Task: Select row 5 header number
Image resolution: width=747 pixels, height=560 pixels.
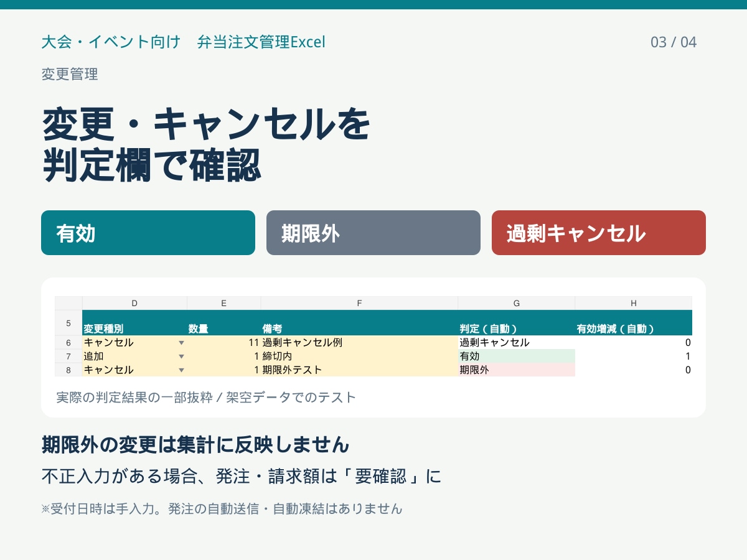Action: coord(68,323)
